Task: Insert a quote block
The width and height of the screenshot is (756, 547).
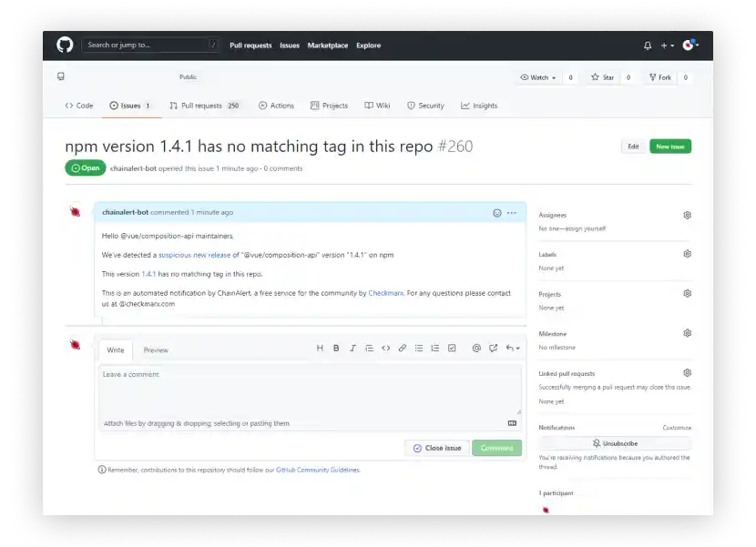Action: [x=369, y=348]
